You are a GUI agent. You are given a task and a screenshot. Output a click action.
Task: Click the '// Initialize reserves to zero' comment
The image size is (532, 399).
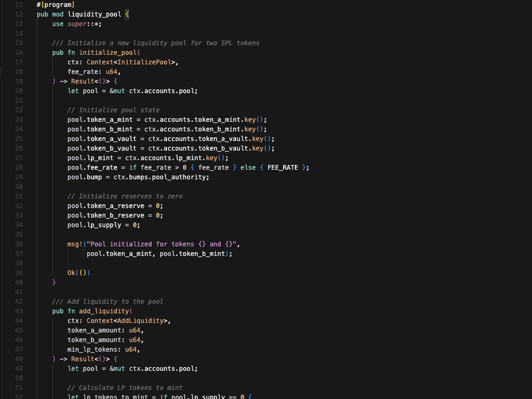click(x=125, y=196)
